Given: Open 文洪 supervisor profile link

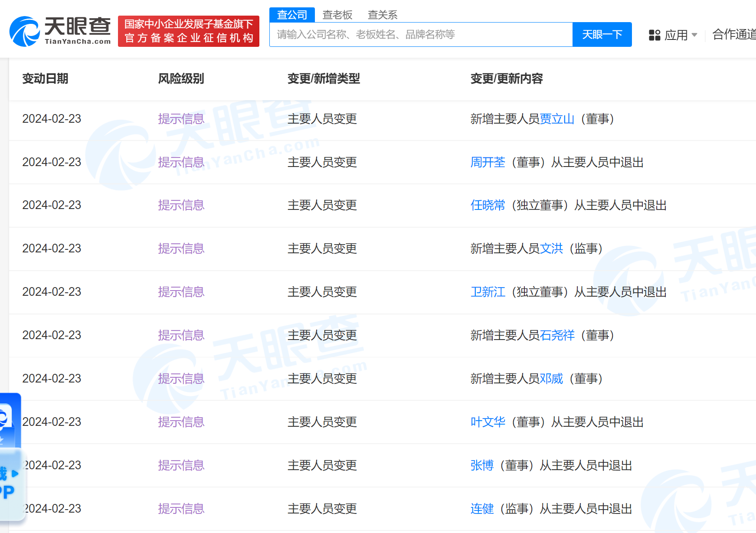Looking at the screenshot, I should (x=551, y=249).
